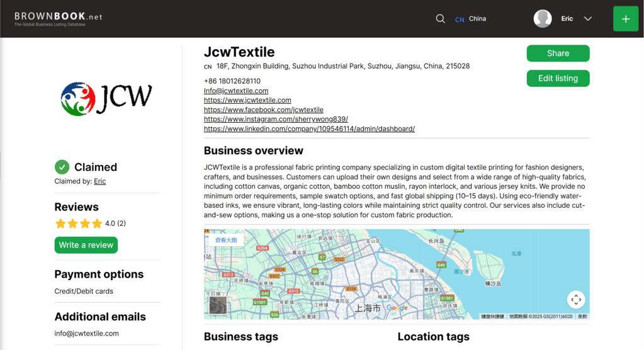The image size is (644, 350).
Task: Click the view larger map button
Action: coord(226,240)
